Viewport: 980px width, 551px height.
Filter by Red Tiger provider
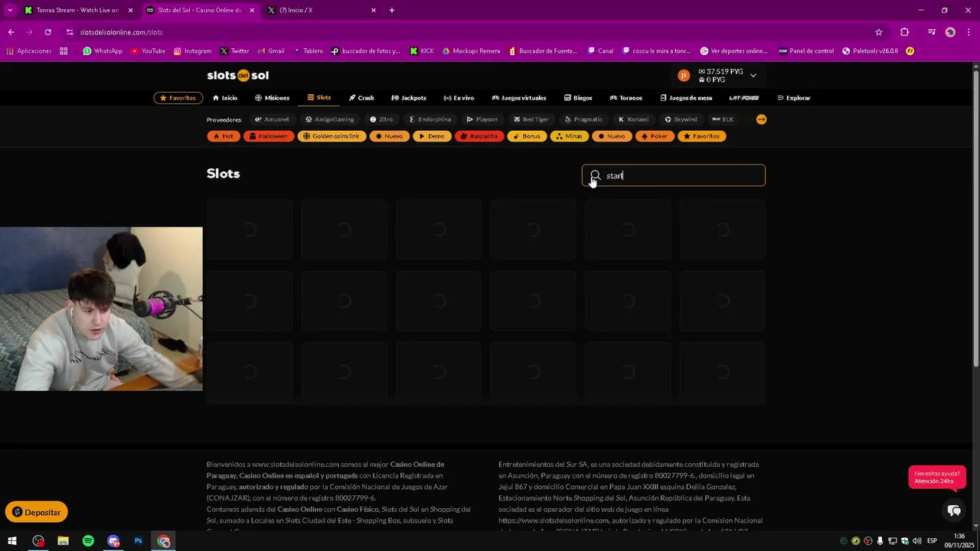coord(531,119)
